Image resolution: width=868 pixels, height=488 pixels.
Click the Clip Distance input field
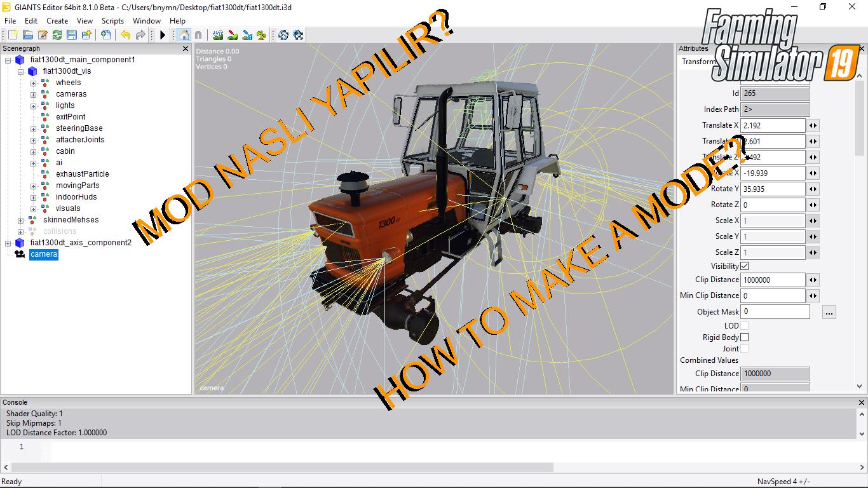click(x=773, y=280)
